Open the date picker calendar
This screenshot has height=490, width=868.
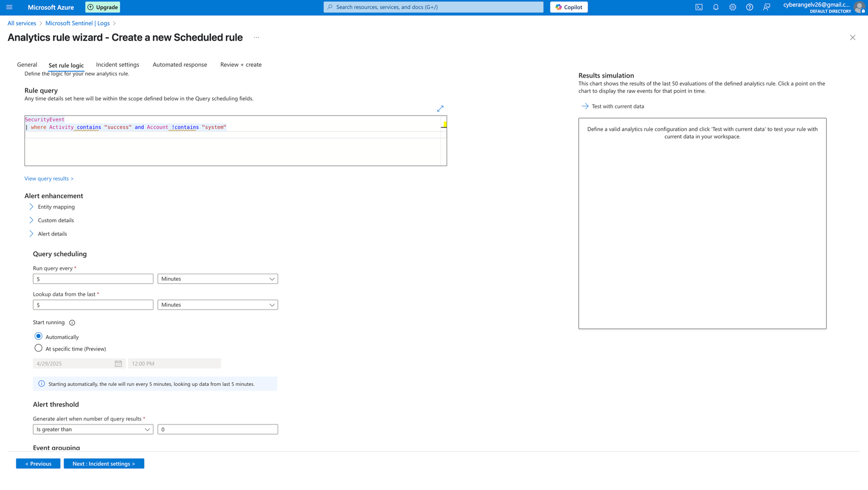(119, 363)
